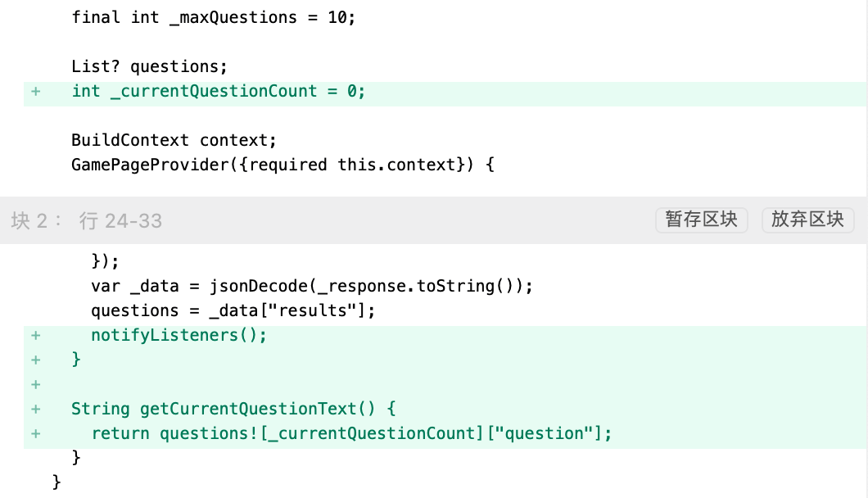Click the final unindented closing brace line
This screenshot has width=868, height=498.
click(x=57, y=482)
